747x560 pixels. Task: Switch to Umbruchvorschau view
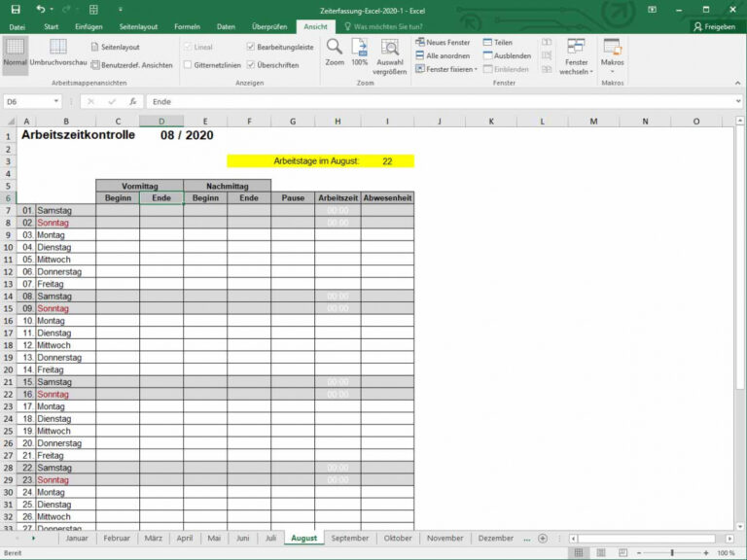pos(57,52)
